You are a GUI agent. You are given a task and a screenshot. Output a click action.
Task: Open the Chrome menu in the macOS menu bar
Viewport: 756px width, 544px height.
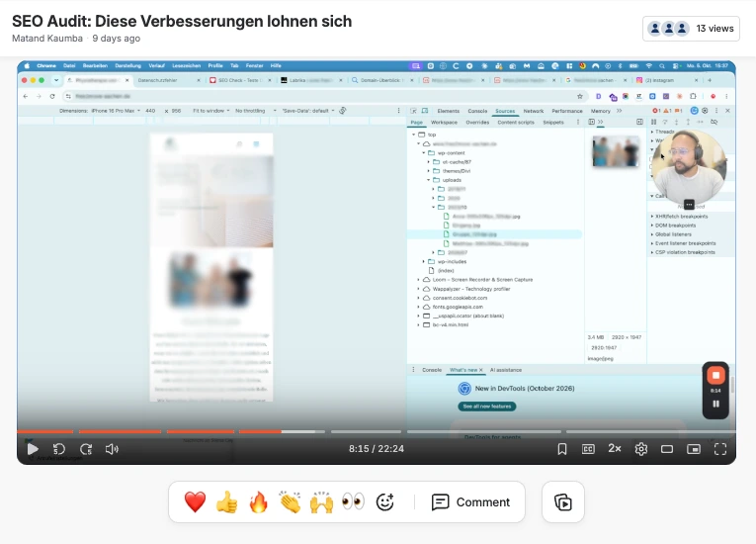[46, 65]
